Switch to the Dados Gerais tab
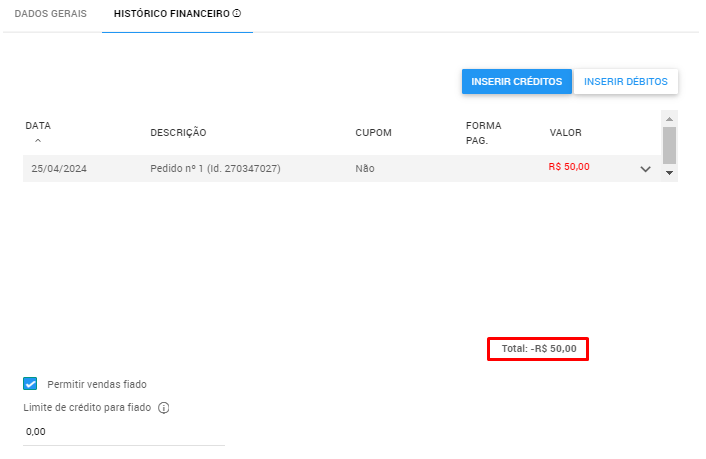The height and width of the screenshot is (459, 706). 50,15
